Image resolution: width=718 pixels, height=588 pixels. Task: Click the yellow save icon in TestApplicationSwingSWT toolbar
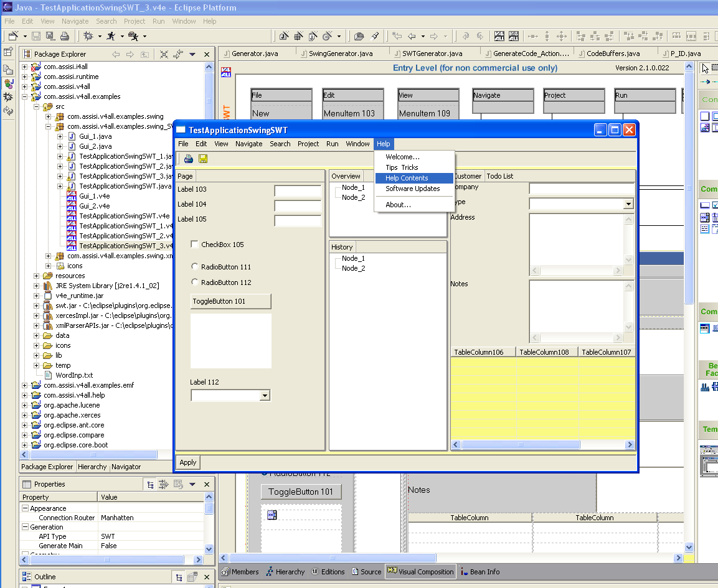(203, 159)
